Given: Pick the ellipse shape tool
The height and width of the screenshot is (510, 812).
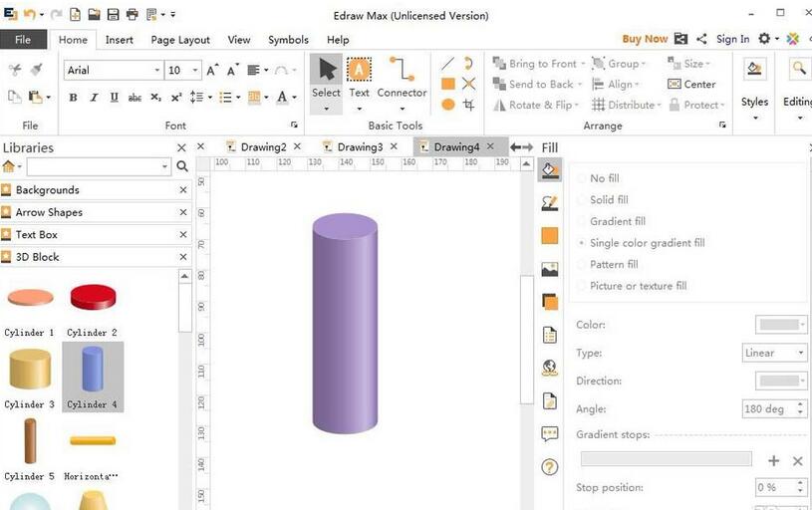Looking at the screenshot, I should point(448,105).
